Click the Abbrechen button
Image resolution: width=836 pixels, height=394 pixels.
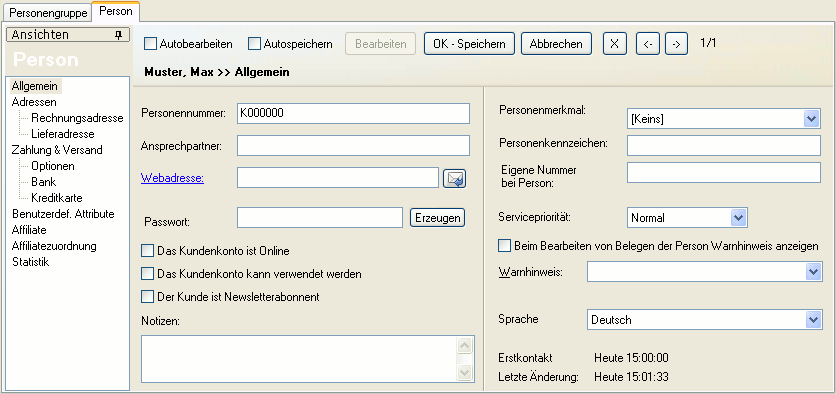tap(556, 44)
